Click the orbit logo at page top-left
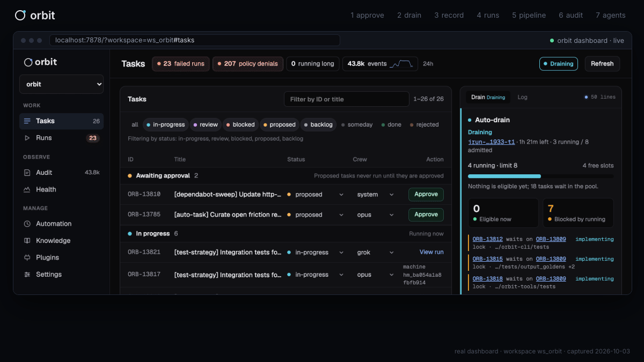This screenshot has width=644, height=362. [35, 15]
